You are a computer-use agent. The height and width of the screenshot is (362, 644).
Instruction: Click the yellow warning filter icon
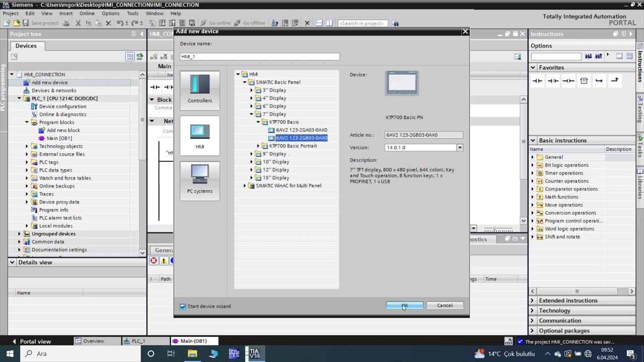click(x=164, y=260)
